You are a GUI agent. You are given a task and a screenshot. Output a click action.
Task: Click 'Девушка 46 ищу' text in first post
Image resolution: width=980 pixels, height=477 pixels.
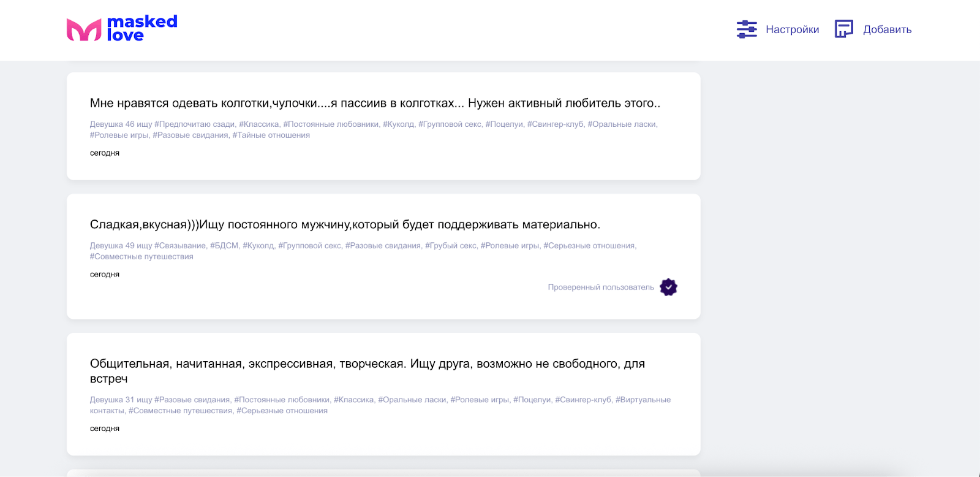121,124
